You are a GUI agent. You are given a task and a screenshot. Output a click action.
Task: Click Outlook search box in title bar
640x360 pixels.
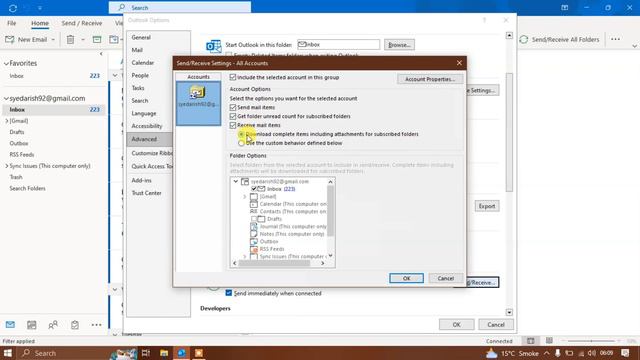tap(180, 8)
